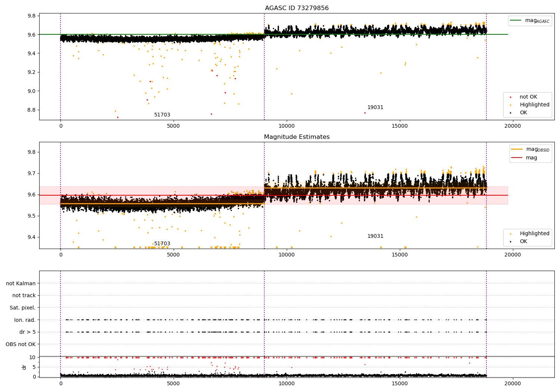Click '19031' annotation in Magnitude Estimates plot

coord(375,236)
